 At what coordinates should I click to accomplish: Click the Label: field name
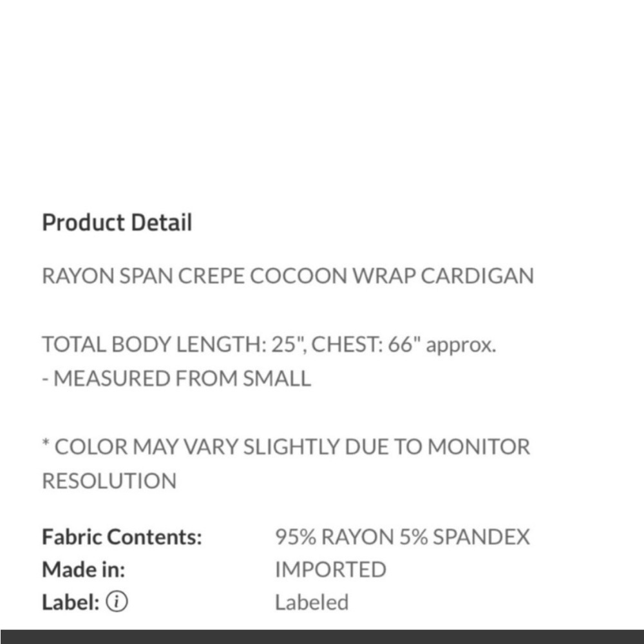(71, 602)
